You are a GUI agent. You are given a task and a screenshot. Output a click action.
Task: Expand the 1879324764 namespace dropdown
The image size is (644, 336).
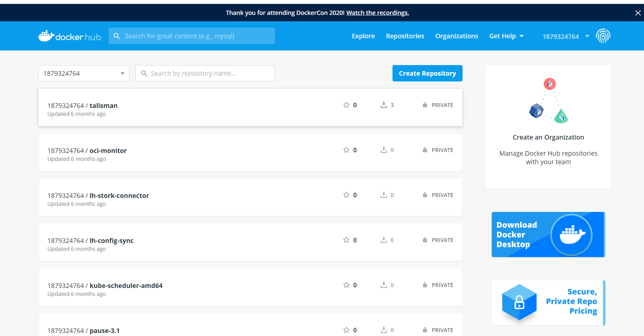(84, 73)
